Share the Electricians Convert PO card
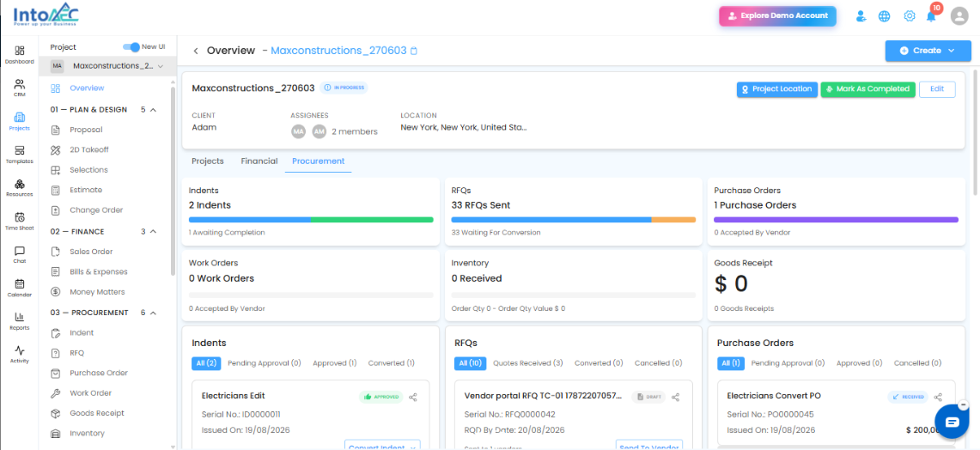Image resolution: width=980 pixels, height=450 pixels. click(x=938, y=397)
